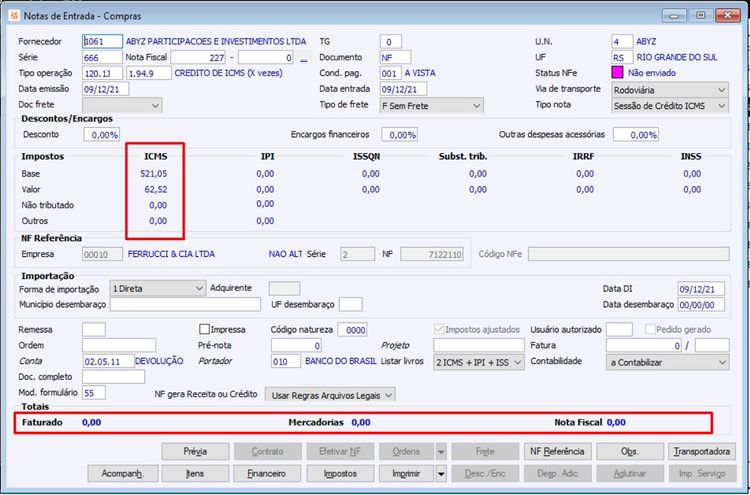Click the Prévia button
This screenshot has height=495, width=750.
coord(195,451)
